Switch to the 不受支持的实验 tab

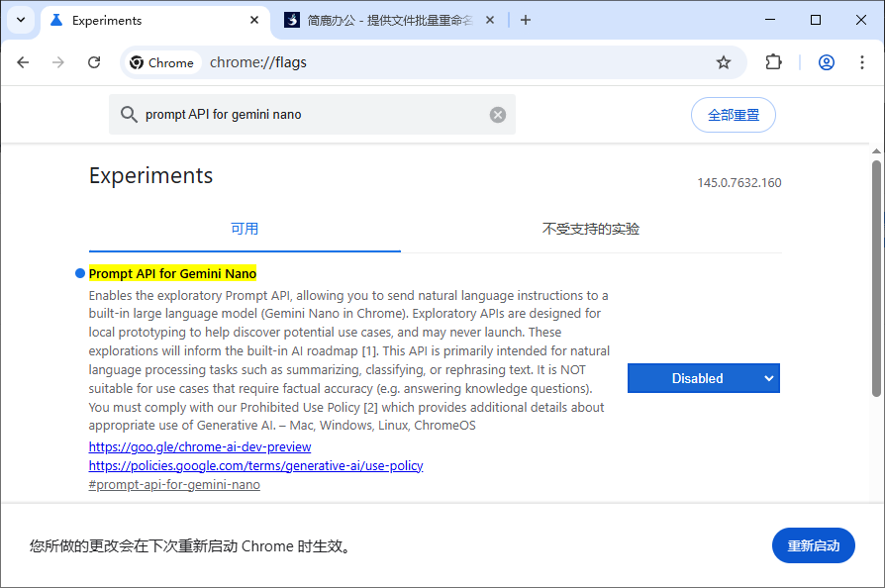click(591, 228)
